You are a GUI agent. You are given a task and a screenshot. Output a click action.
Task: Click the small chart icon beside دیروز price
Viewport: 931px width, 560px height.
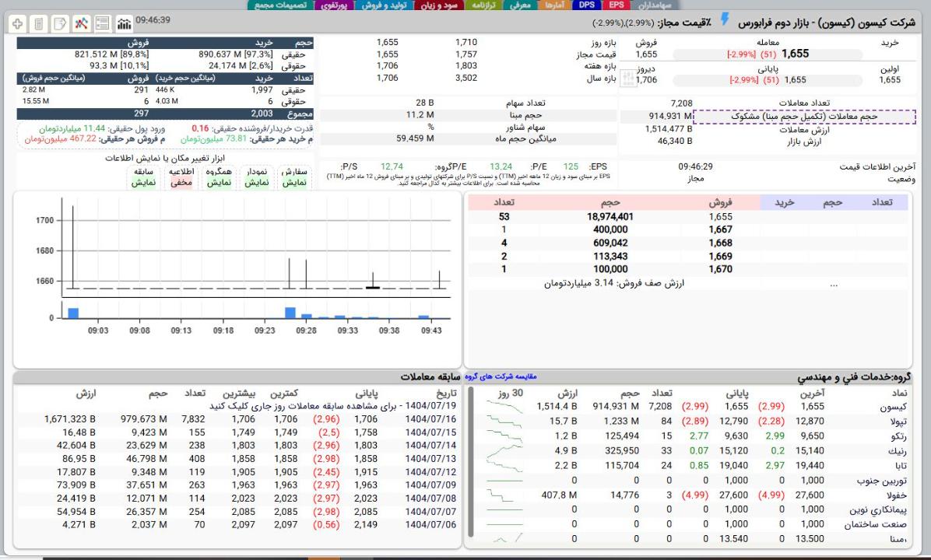[627, 79]
